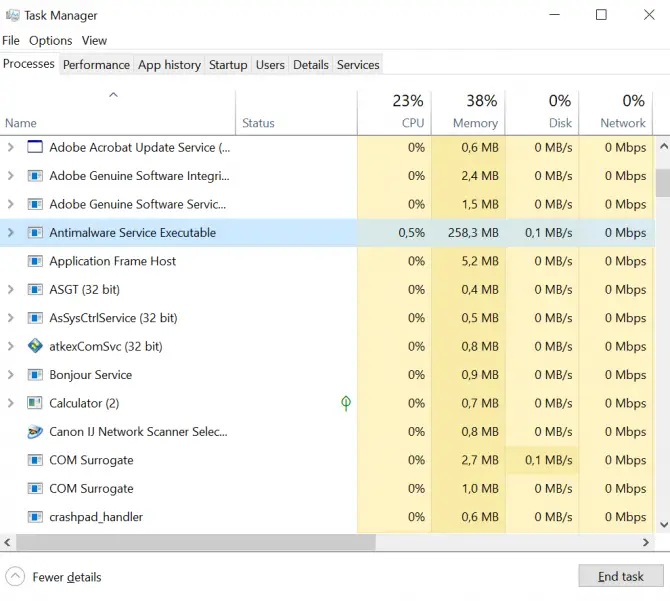Switch to the Startup tab

point(228,65)
